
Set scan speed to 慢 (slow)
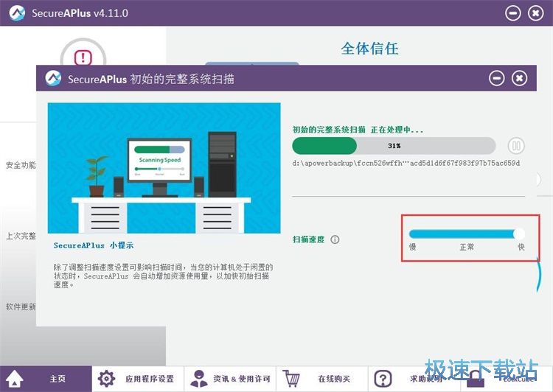[413, 247]
